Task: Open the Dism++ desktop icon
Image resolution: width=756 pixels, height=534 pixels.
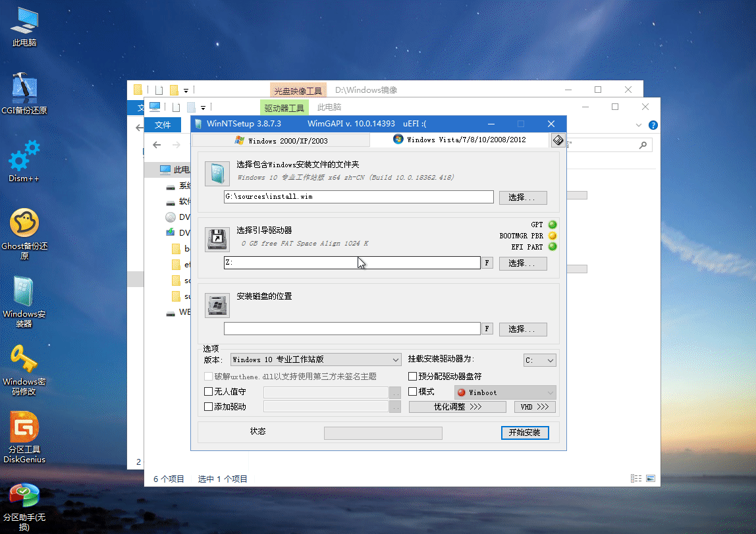Action: [24, 161]
